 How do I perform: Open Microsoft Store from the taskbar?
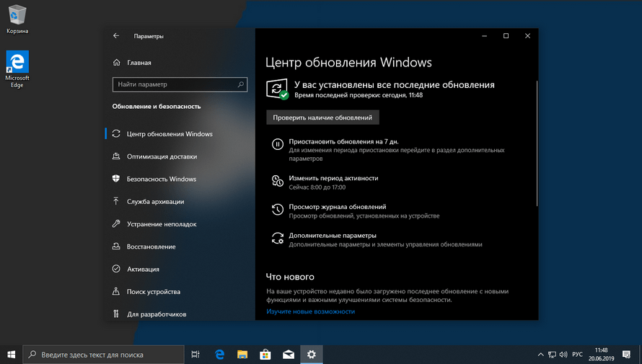click(x=265, y=355)
